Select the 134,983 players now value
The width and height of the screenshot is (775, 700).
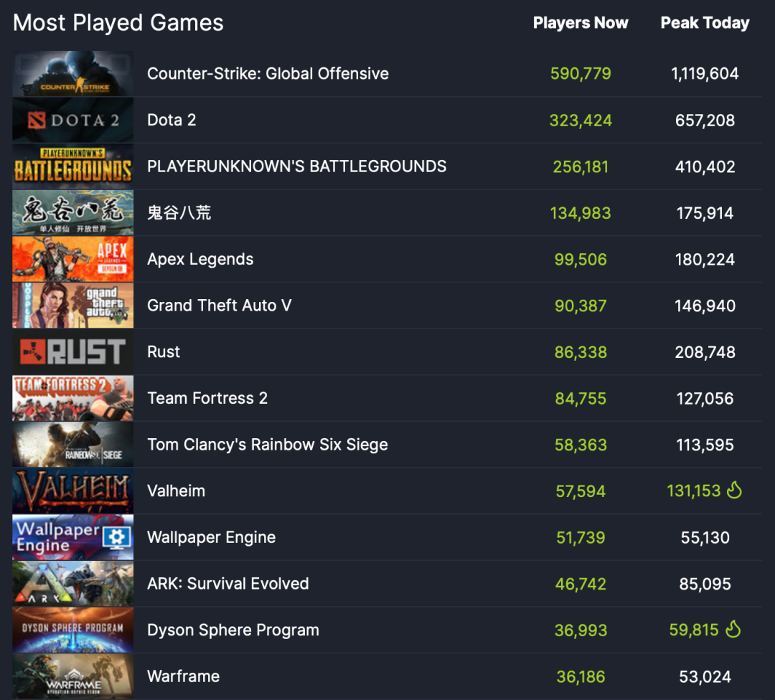(x=581, y=214)
